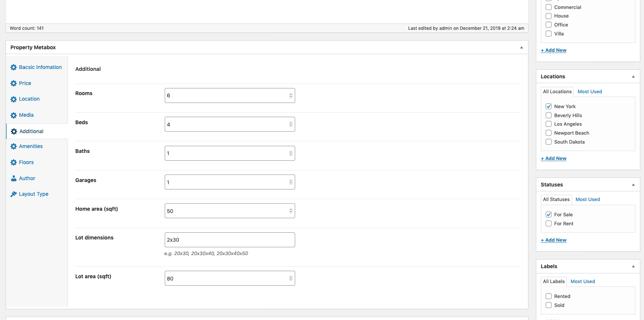This screenshot has height=320, width=644.
Task: Check the Villa property type checkbox
Action: pos(549,34)
